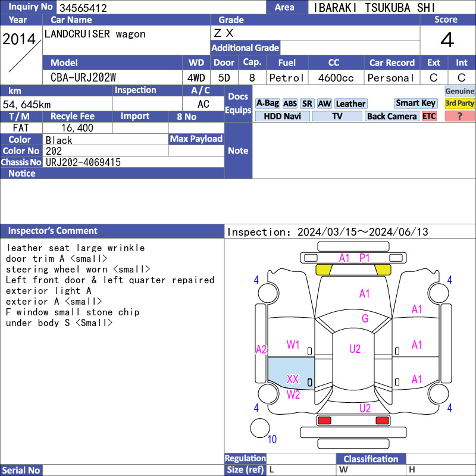Click the Genuine label
Image resolution: width=476 pixels, height=476 pixels.
[x=460, y=91]
